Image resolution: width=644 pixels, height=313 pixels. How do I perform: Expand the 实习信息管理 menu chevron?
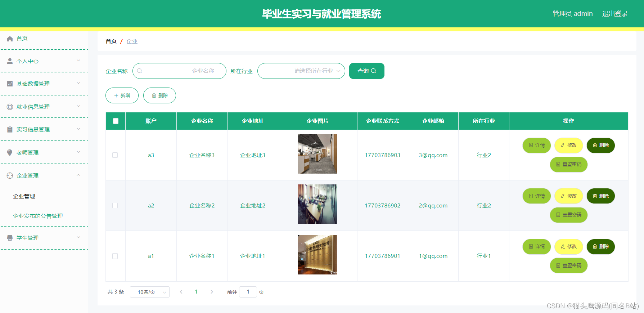78,129
